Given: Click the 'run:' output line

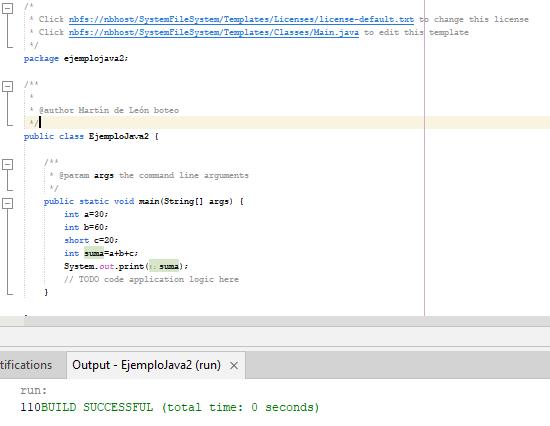Looking at the screenshot, I should 34,391.
